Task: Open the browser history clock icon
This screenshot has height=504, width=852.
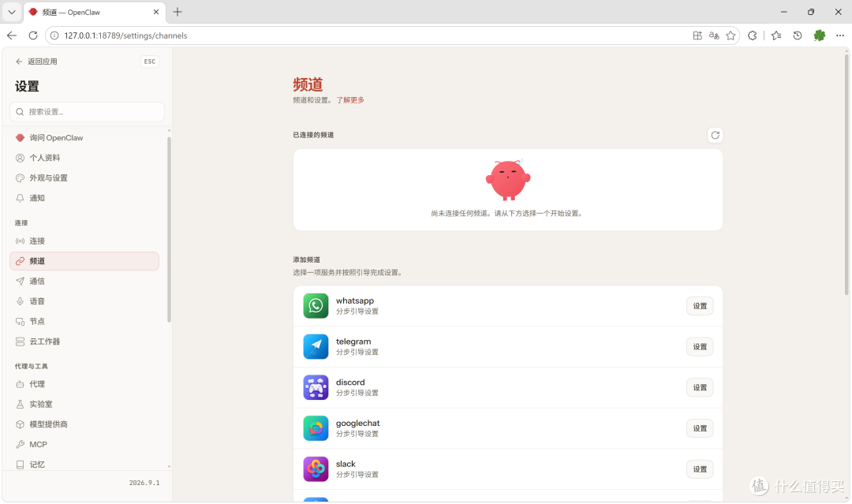Action: point(798,35)
